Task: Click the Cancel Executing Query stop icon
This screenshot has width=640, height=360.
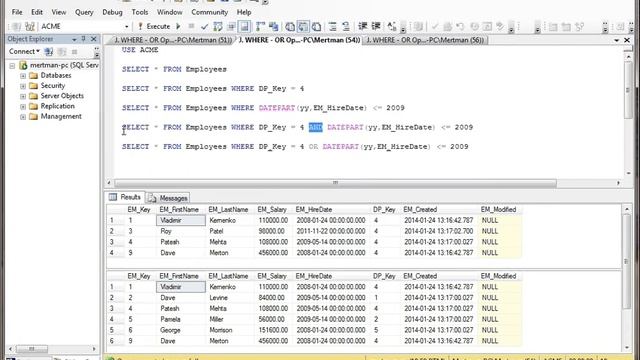Action: click(191, 27)
